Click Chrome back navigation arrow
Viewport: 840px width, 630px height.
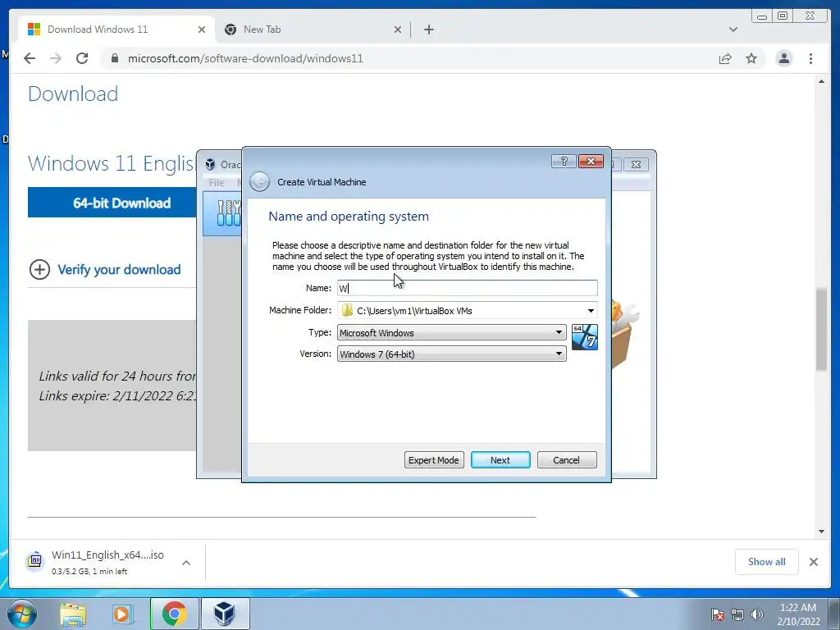tap(30, 58)
